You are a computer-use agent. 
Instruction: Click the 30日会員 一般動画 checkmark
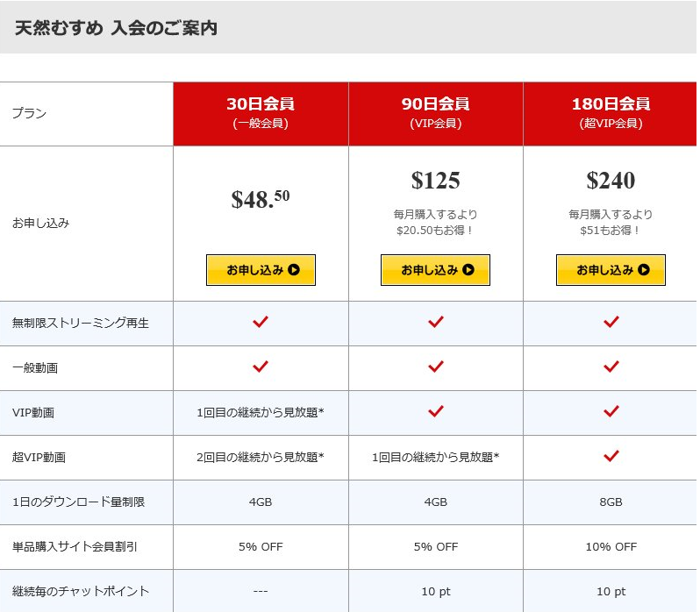tap(261, 367)
